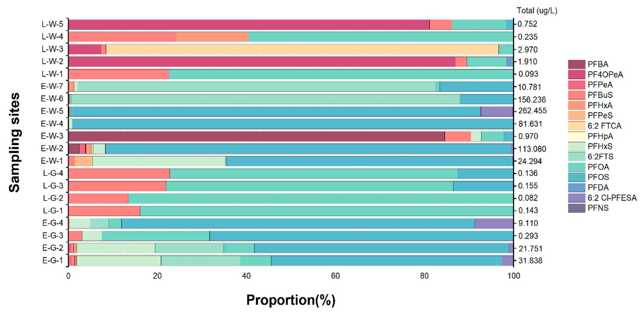Click the PF4OPeA segment in L-W-2 bar
Image resolution: width=644 pixels, height=314 pixels.
tap(262, 62)
